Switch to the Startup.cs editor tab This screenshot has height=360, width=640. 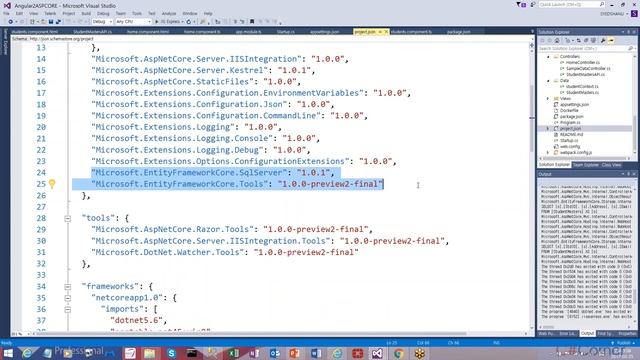[286, 31]
